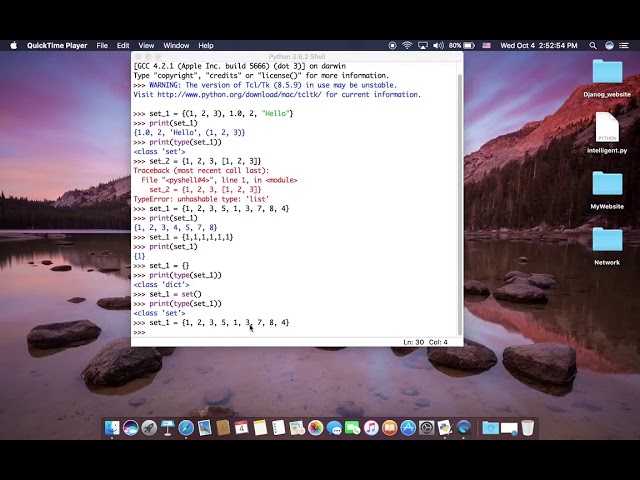
Task: Open the Apple menu
Action: point(13,45)
